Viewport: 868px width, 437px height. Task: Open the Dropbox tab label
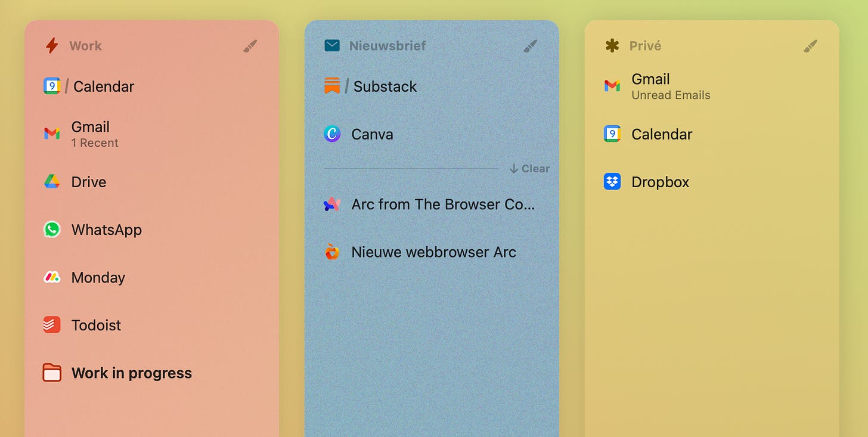coord(661,182)
